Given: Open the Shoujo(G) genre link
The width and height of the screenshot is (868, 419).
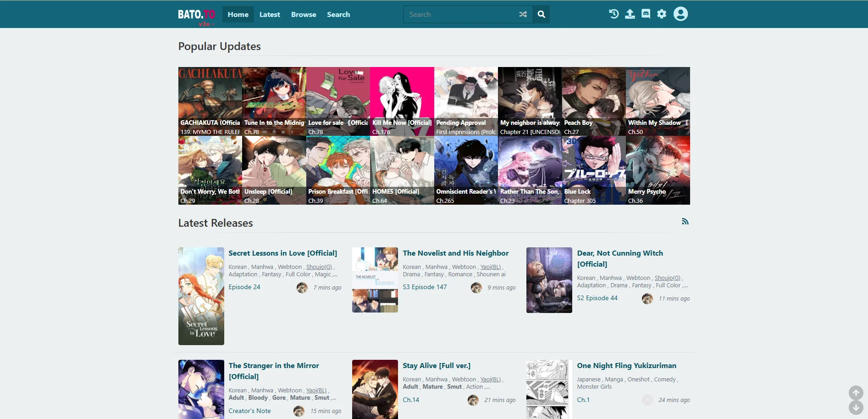Looking at the screenshot, I should point(319,267).
